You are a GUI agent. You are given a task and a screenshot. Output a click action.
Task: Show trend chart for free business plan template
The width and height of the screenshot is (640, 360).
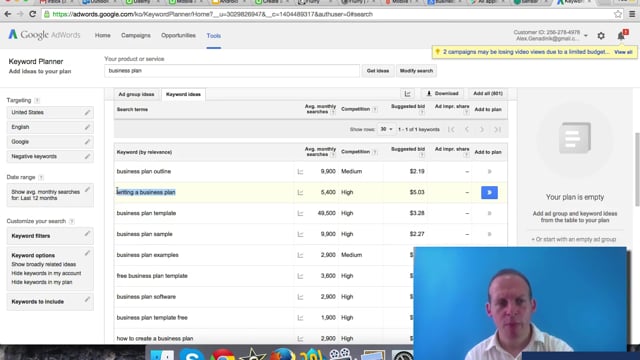point(300,276)
